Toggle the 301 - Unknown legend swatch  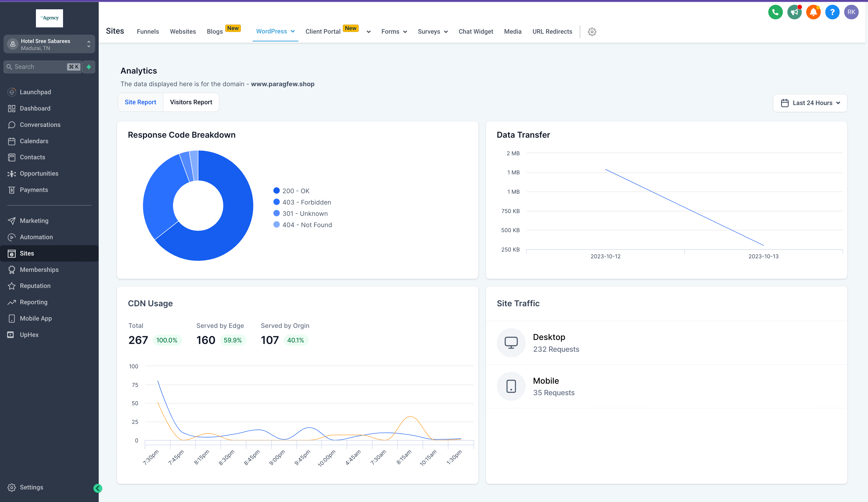click(276, 213)
